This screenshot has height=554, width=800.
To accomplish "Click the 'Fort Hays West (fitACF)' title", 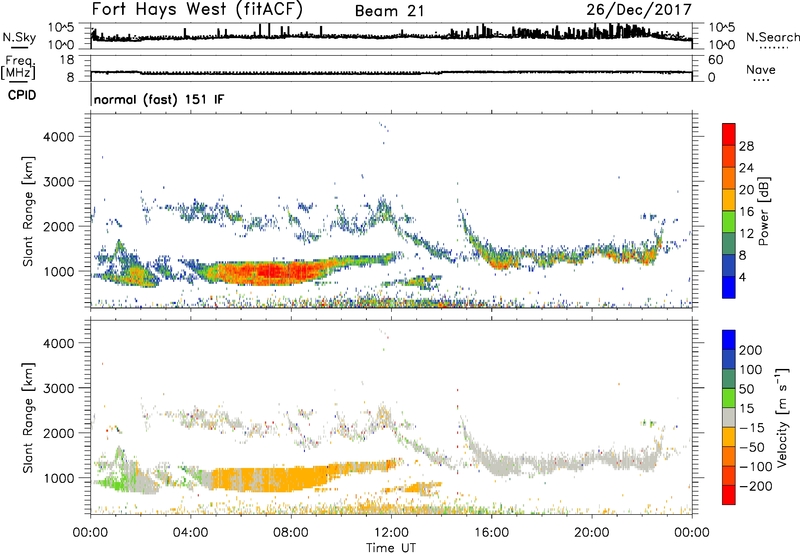I will tap(197, 9).
